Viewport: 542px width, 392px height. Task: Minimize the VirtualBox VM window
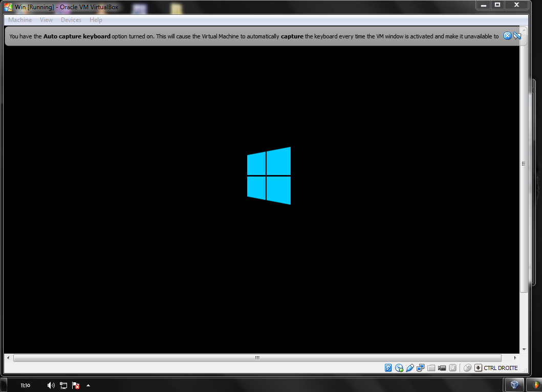pyautogui.click(x=483, y=5)
